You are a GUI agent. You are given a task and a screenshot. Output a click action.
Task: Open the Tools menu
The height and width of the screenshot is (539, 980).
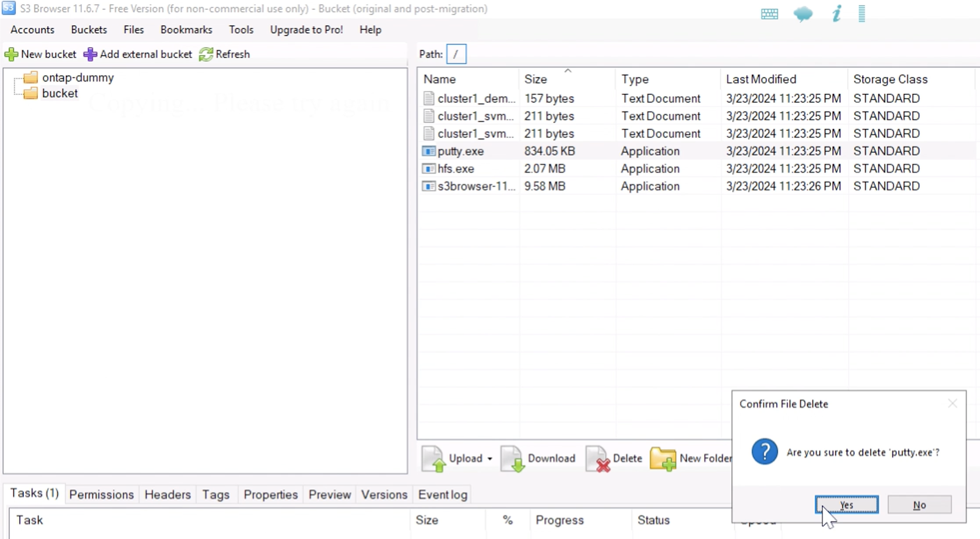241,29
